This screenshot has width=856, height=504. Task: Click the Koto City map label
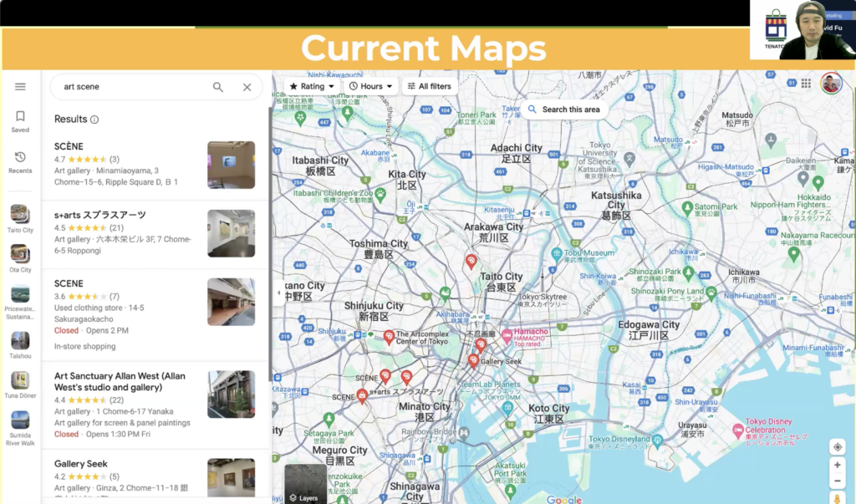pos(548,414)
